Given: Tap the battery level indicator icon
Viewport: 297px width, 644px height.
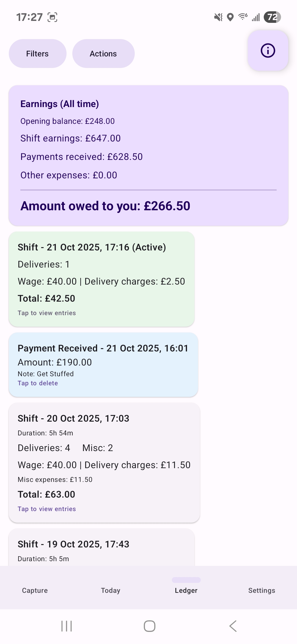Looking at the screenshot, I should click(x=272, y=17).
